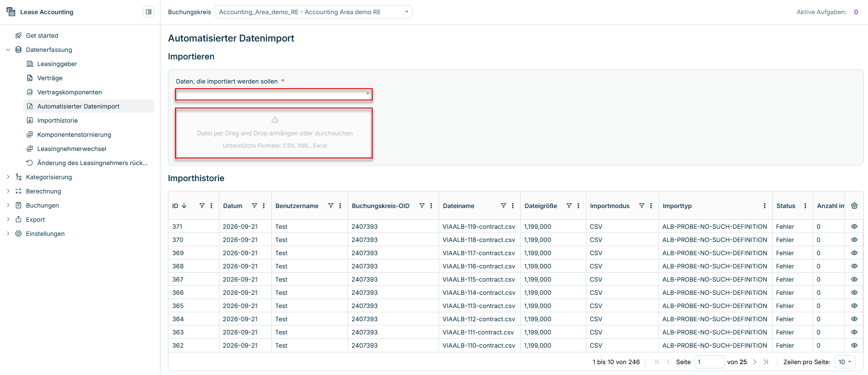Image resolution: width=868 pixels, height=375 pixels.
Task: Jump to last page of results
Action: [766, 362]
